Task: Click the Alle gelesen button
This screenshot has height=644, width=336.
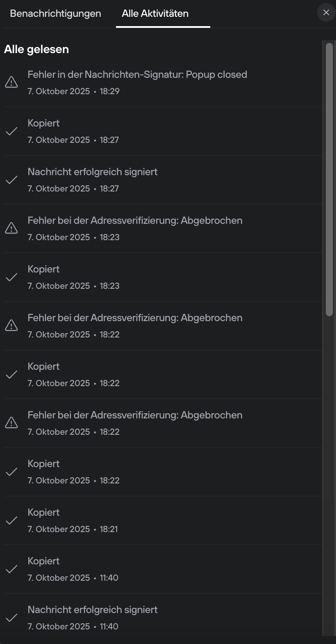Action: pos(36,49)
